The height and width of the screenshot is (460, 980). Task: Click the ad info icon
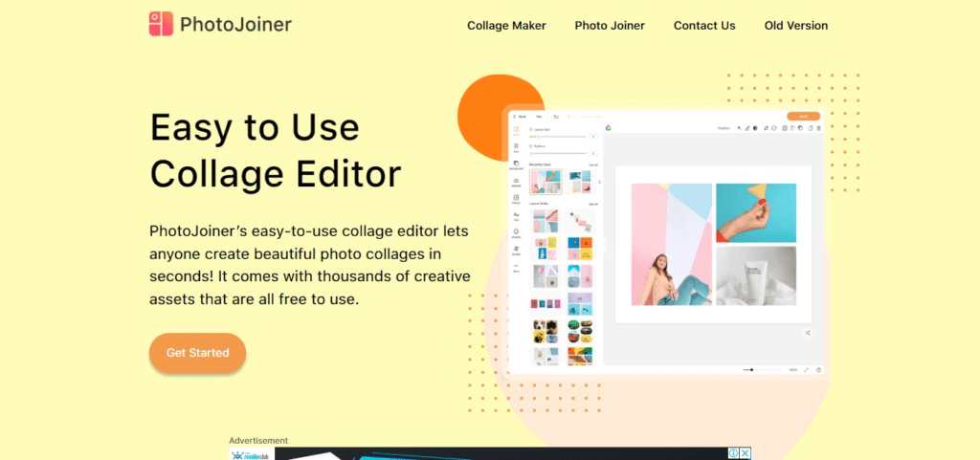[x=733, y=453]
